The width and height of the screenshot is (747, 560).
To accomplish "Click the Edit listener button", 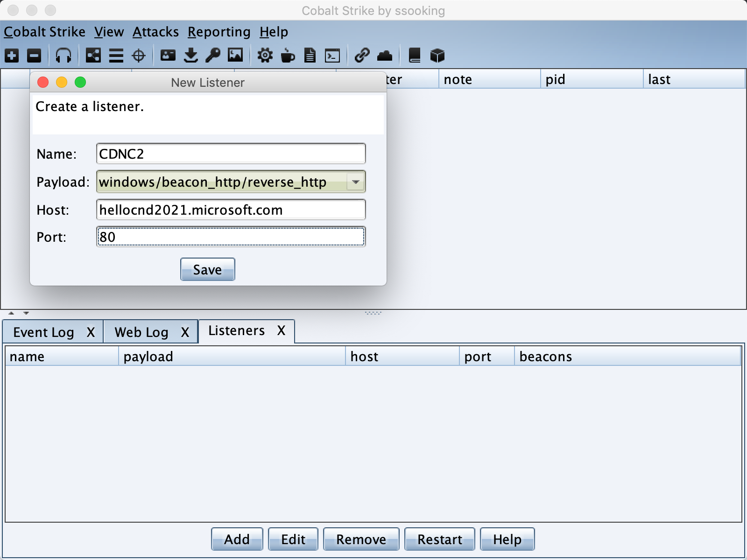I will 293,539.
